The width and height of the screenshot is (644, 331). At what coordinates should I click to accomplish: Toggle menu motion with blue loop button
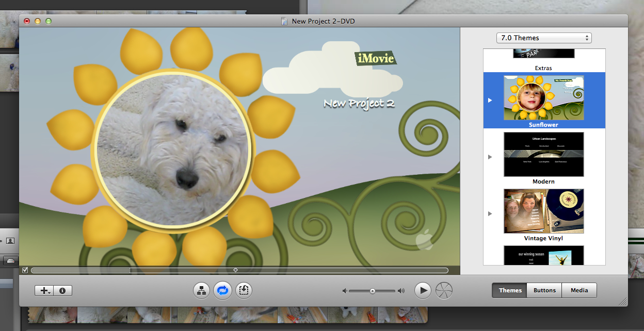click(222, 291)
